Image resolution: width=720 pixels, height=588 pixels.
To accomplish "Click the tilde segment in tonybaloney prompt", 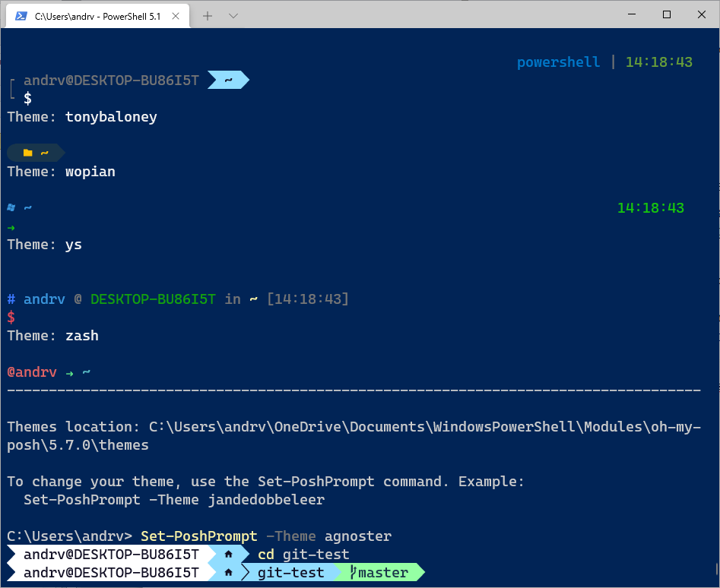I will pyautogui.click(x=228, y=81).
